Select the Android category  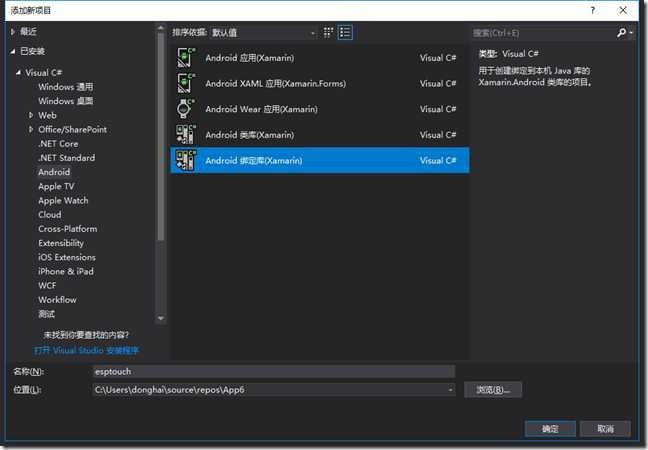(x=54, y=172)
